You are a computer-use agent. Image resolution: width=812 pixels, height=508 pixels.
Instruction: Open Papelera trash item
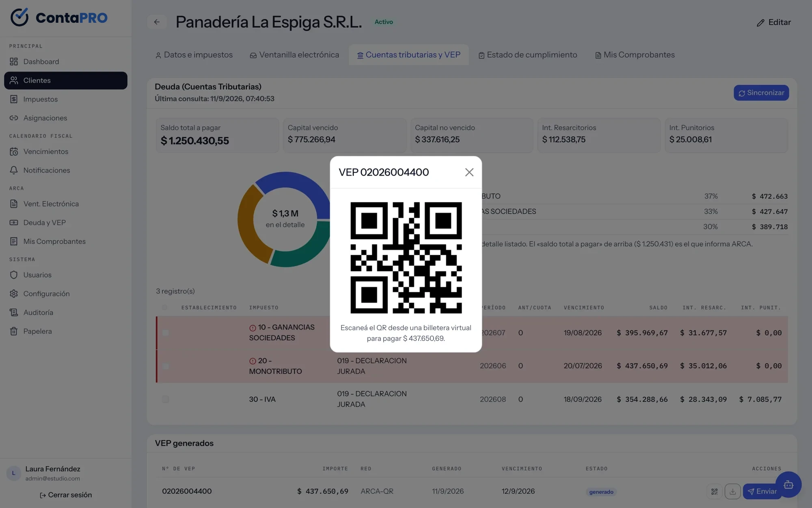66,331
